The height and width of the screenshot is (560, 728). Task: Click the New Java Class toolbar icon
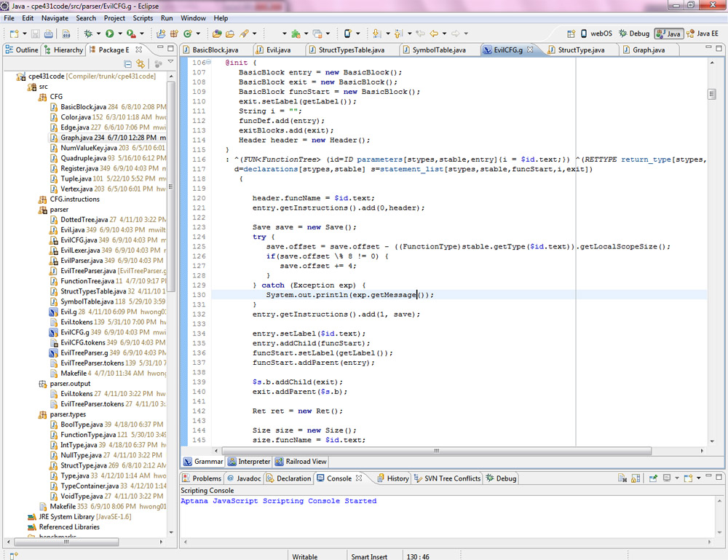point(188,33)
